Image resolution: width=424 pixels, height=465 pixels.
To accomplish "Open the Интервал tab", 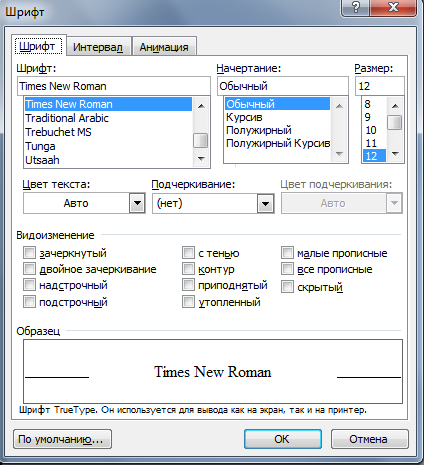I will coord(98,47).
